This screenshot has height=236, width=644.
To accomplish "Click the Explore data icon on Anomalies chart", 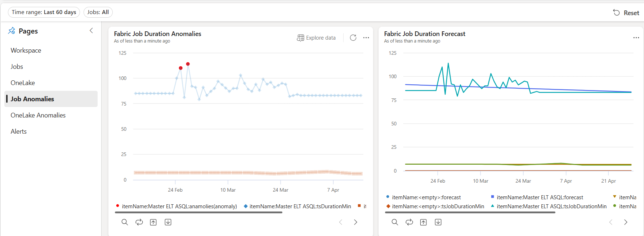I will click(300, 38).
